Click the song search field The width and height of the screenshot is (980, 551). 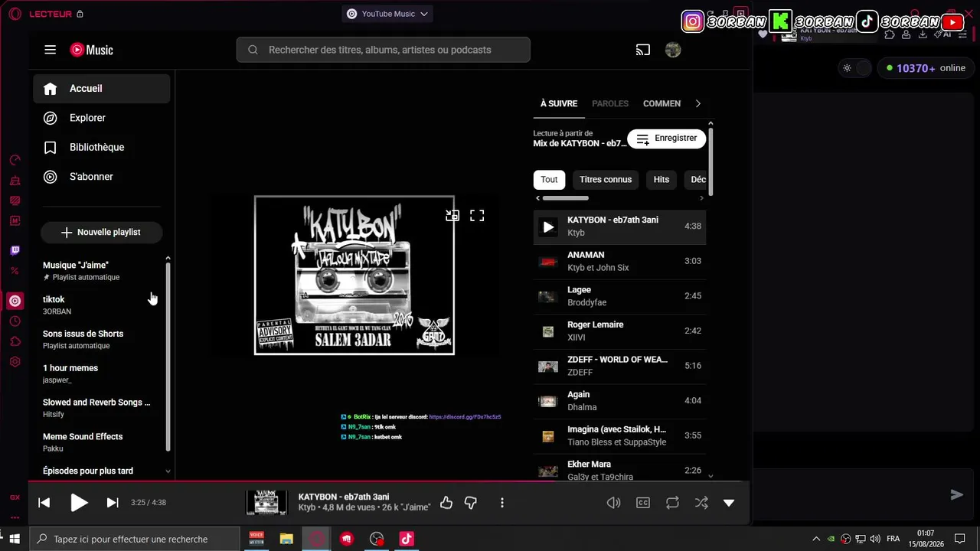point(384,50)
